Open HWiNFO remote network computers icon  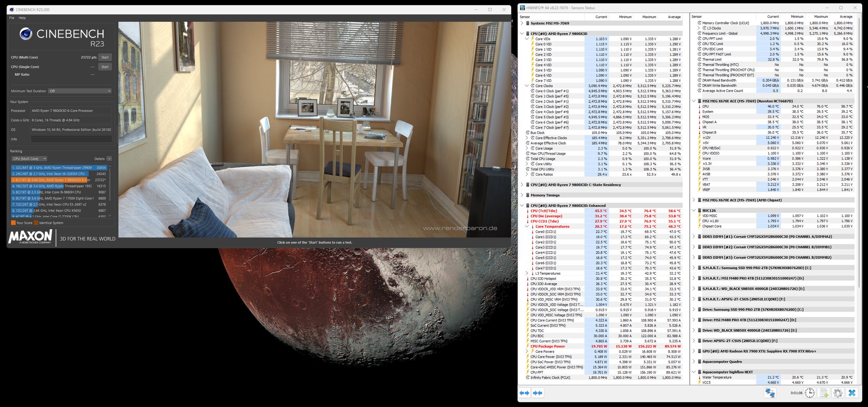[x=770, y=393]
